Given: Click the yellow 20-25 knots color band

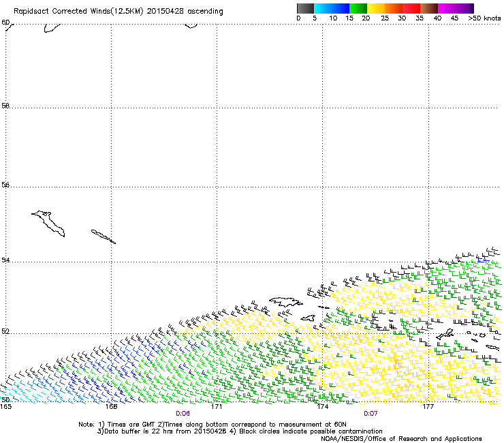Looking at the screenshot, I should [376, 8].
